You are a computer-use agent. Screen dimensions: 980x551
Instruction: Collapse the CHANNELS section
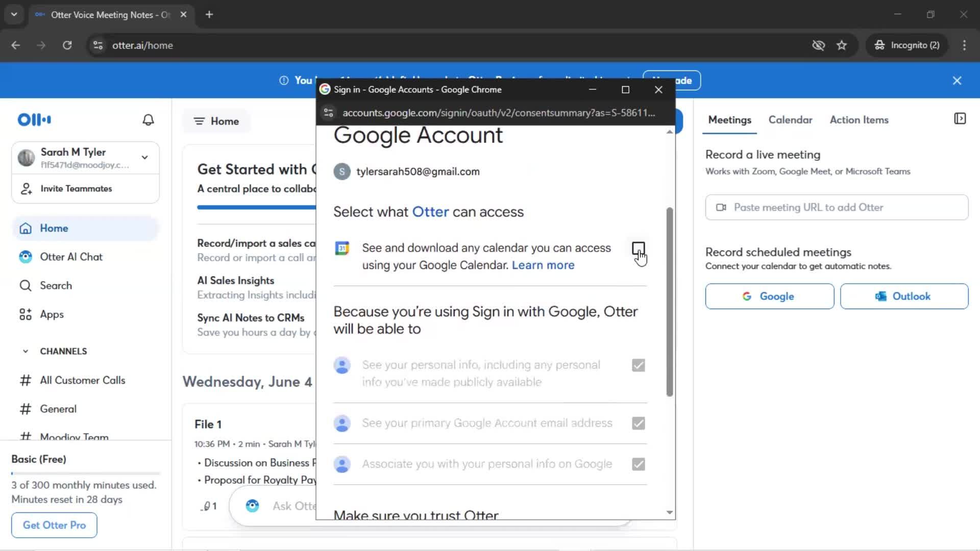coord(26,352)
